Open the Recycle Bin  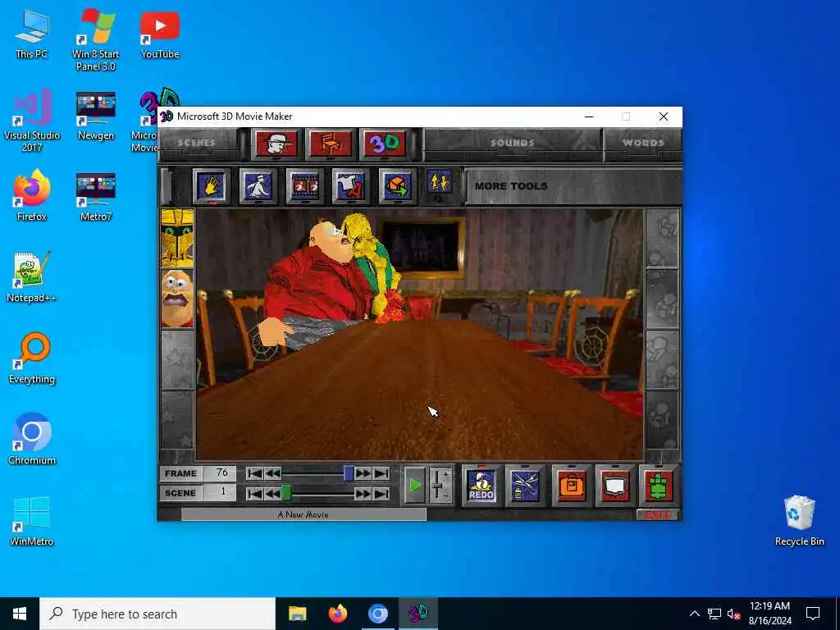point(799,521)
